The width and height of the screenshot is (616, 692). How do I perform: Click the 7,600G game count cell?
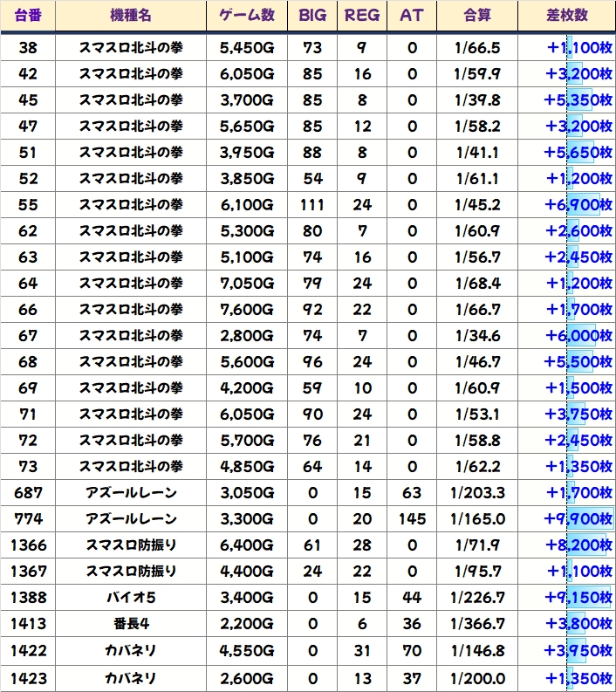(247, 310)
